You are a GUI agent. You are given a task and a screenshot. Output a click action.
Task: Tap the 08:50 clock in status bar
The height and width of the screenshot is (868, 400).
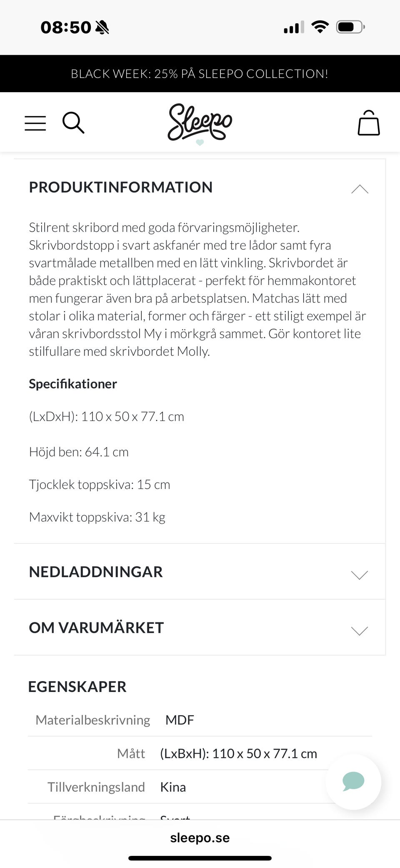tap(66, 28)
